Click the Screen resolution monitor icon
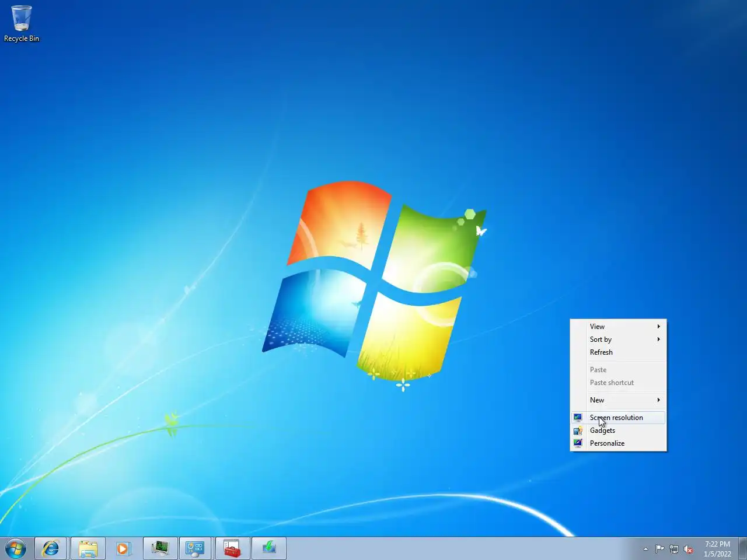Screen dimensions: 747x560 (x=578, y=418)
